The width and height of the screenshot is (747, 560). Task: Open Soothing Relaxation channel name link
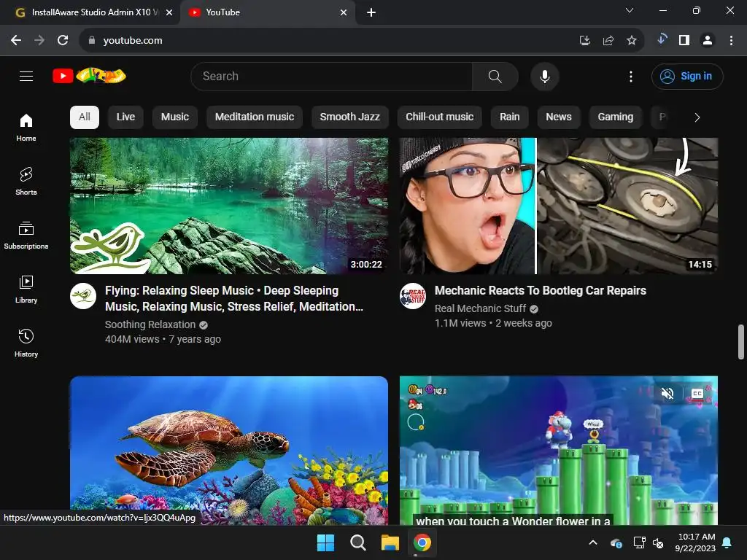coord(150,324)
